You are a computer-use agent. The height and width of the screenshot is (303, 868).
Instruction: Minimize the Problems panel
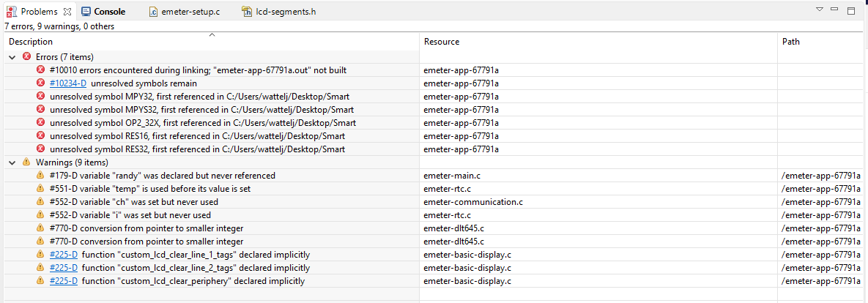coord(835,10)
